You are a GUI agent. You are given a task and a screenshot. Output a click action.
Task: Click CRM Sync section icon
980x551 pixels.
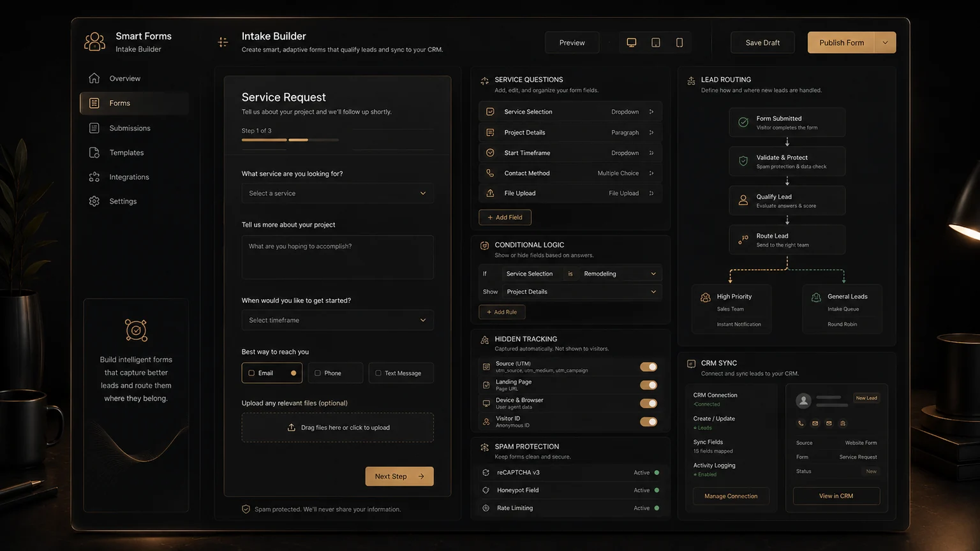[x=691, y=364]
